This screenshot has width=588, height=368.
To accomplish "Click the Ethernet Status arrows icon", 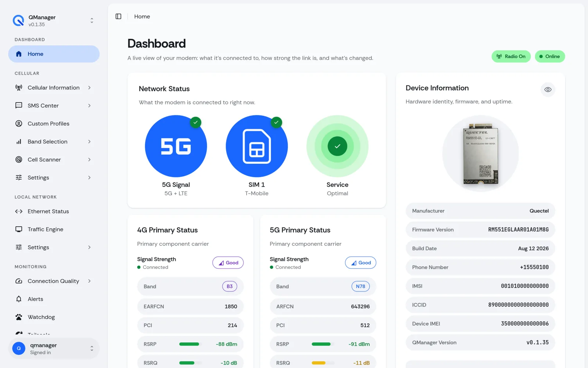I will (x=19, y=211).
